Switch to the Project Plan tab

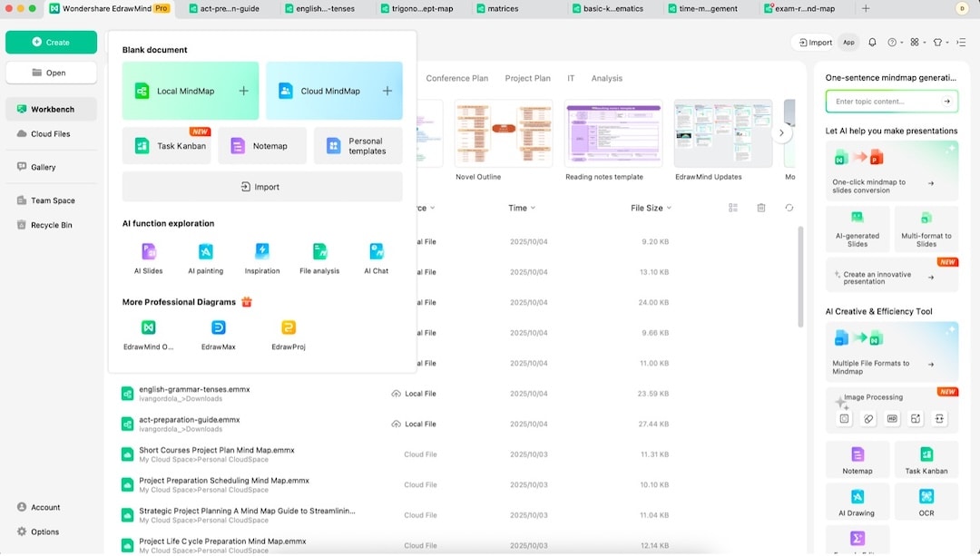click(x=527, y=78)
